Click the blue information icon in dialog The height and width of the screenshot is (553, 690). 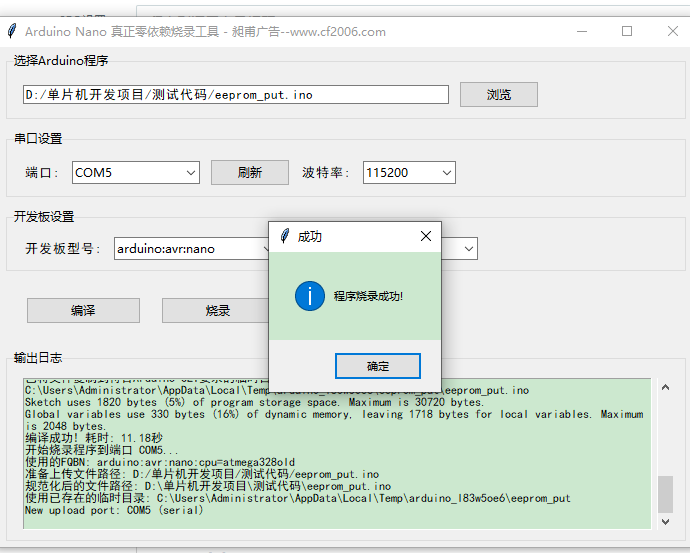coord(309,296)
